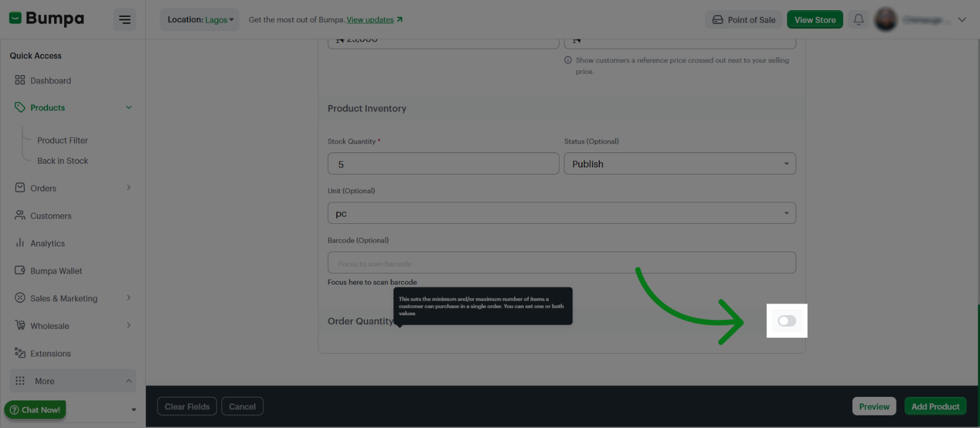This screenshot has height=428, width=980.
Task: Open the Status Publish dropdown
Action: click(680, 164)
